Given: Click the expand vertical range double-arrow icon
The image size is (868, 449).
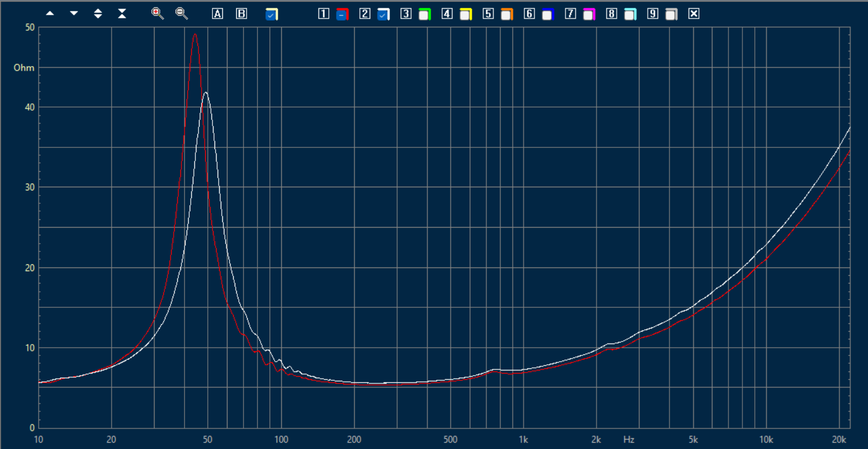Looking at the screenshot, I should click(98, 13).
